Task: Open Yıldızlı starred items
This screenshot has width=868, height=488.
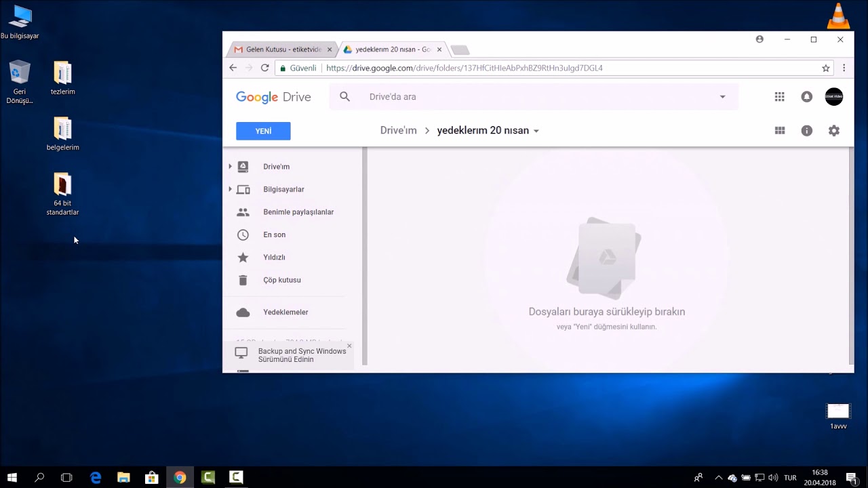Action: click(x=274, y=258)
